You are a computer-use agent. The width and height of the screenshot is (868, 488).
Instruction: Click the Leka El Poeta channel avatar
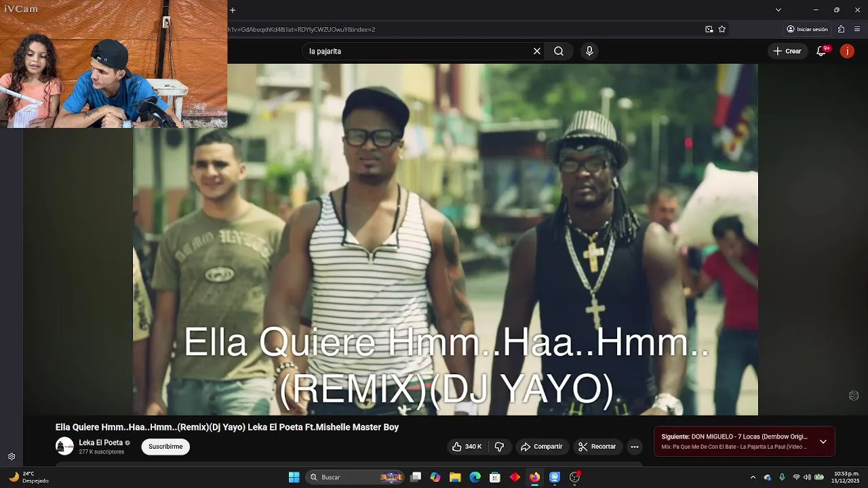click(x=64, y=447)
